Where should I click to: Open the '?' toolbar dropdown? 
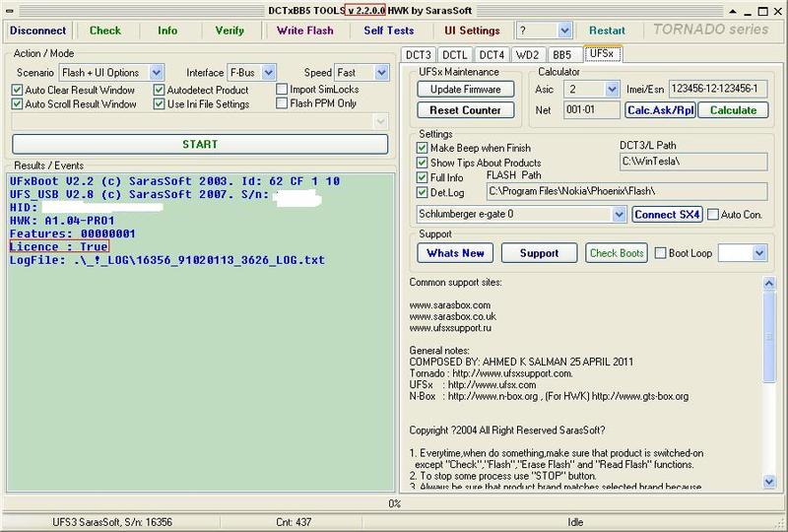pos(564,31)
